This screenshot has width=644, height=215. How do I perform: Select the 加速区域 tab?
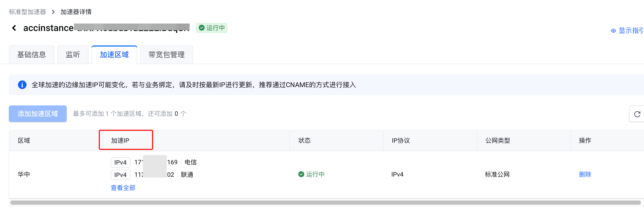pos(114,55)
